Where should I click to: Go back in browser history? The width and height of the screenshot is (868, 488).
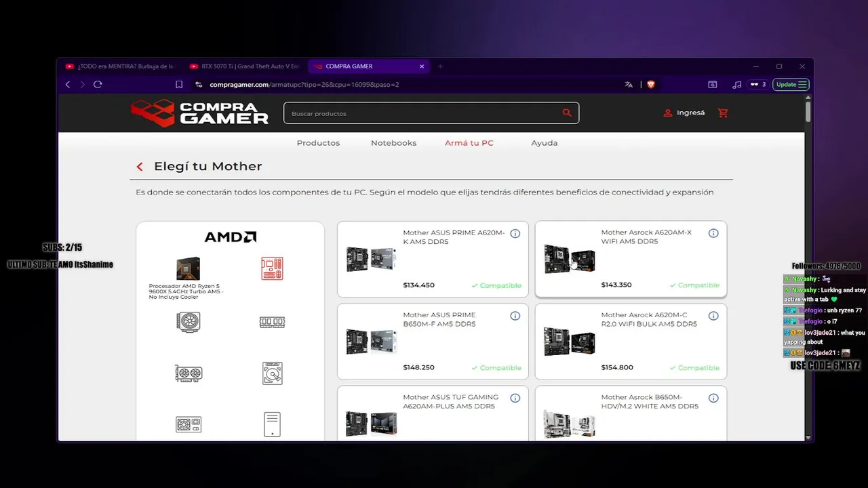[x=68, y=85]
